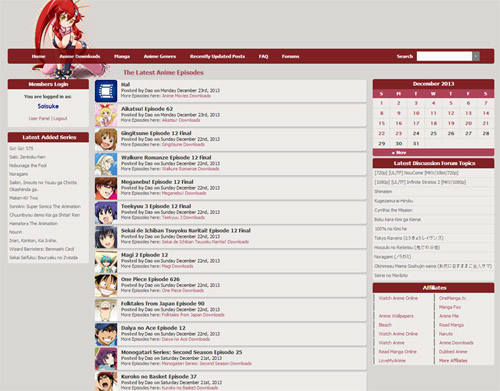The height and width of the screenshot is (391, 500).
Task: Open the Hal film reel thumbnail
Action: click(106, 91)
